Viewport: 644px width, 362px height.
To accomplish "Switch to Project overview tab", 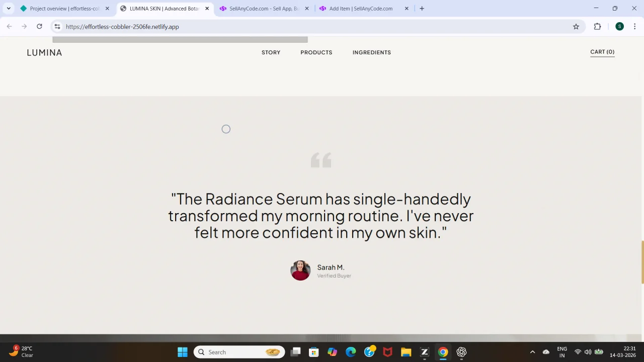I will [x=64, y=9].
